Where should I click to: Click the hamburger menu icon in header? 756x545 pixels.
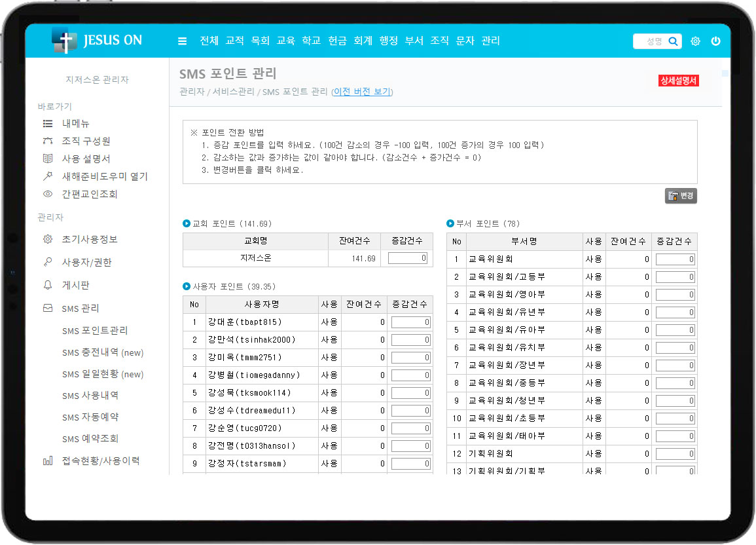click(183, 41)
